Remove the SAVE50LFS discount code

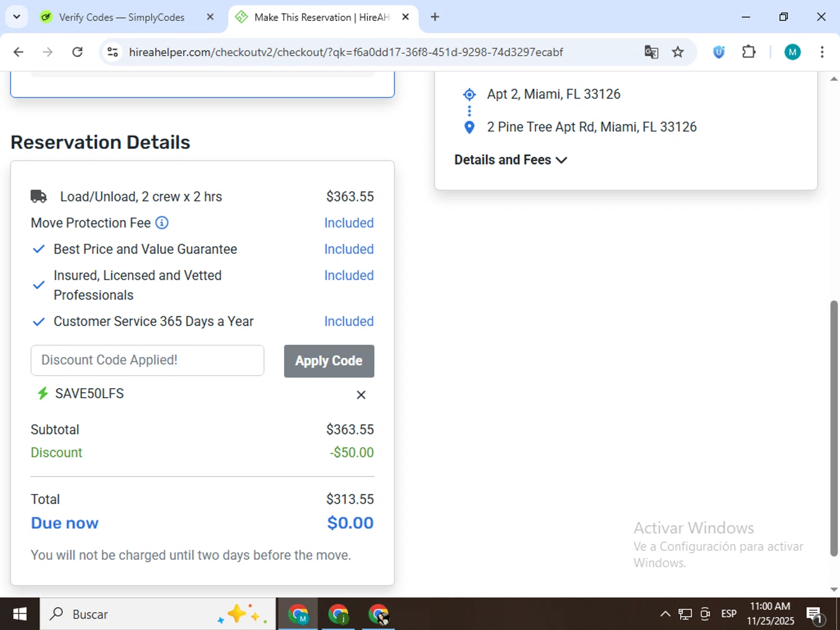point(361,395)
